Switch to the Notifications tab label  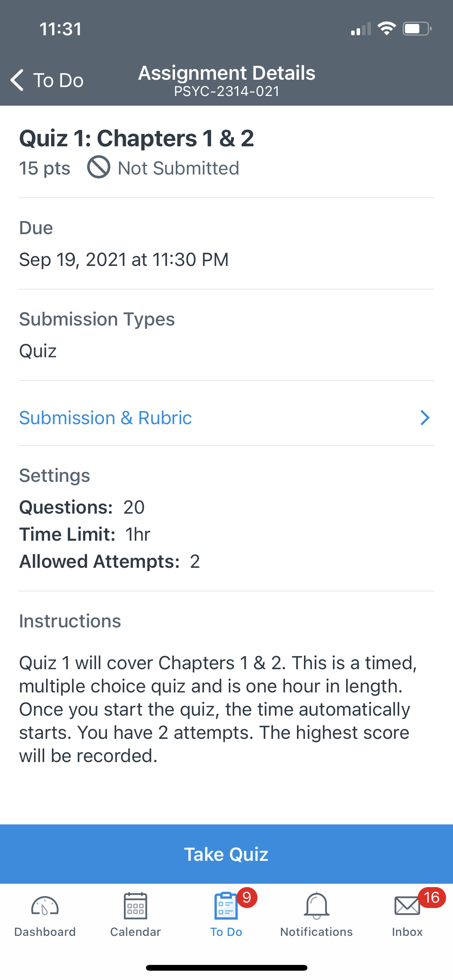[317, 932]
